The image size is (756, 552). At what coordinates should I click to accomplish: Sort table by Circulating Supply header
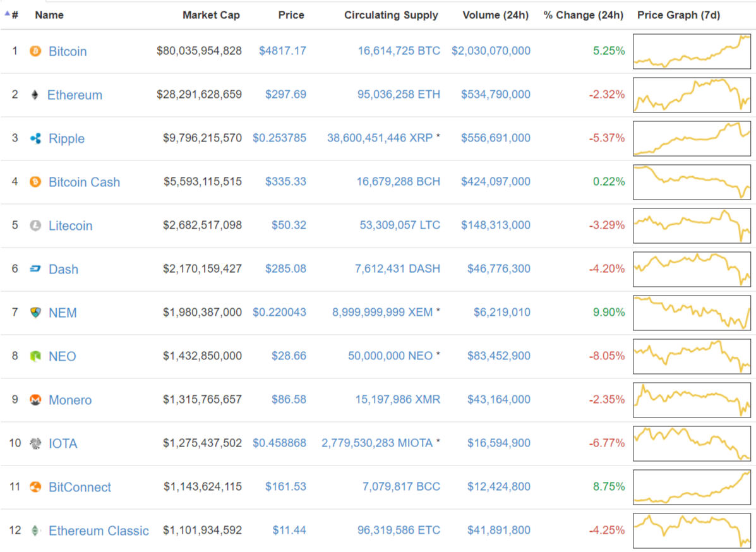coord(391,15)
